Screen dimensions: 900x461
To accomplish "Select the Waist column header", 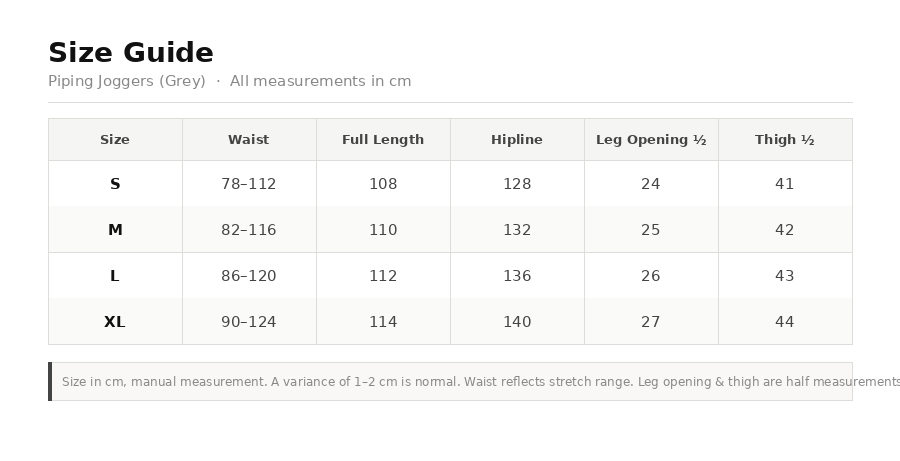I will pyautogui.click(x=249, y=140).
